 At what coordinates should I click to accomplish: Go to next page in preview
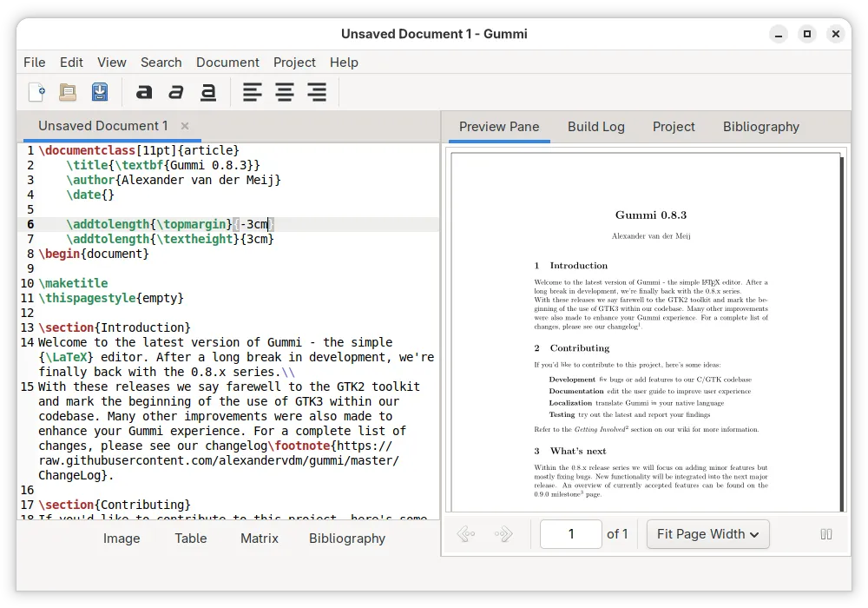tap(503, 534)
